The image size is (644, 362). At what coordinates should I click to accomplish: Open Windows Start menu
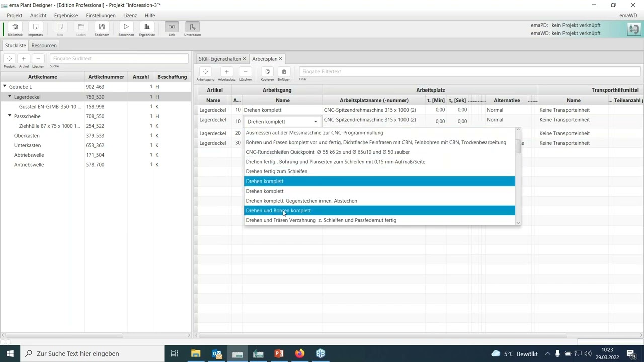(10, 353)
